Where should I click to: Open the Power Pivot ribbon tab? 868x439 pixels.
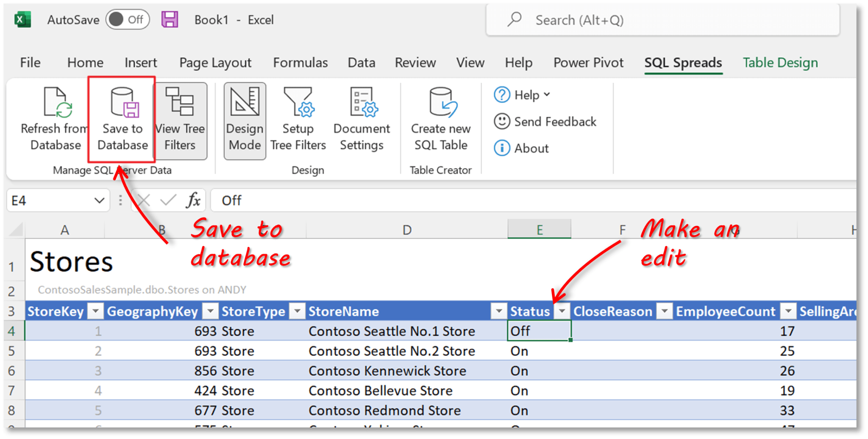588,62
